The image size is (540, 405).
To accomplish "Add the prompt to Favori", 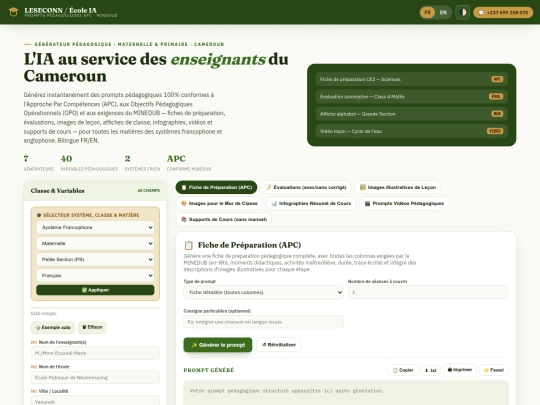I will 494,370.
